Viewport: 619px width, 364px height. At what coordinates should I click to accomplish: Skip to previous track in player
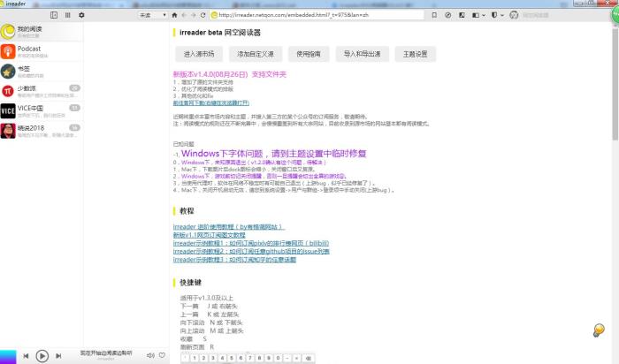(x=26, y=356)
